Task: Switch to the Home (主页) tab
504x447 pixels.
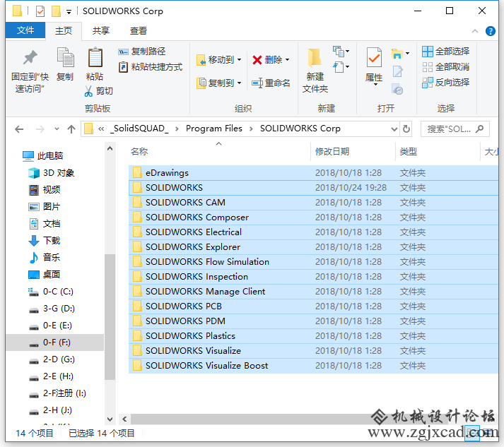Action: click(x=64, y=31)
